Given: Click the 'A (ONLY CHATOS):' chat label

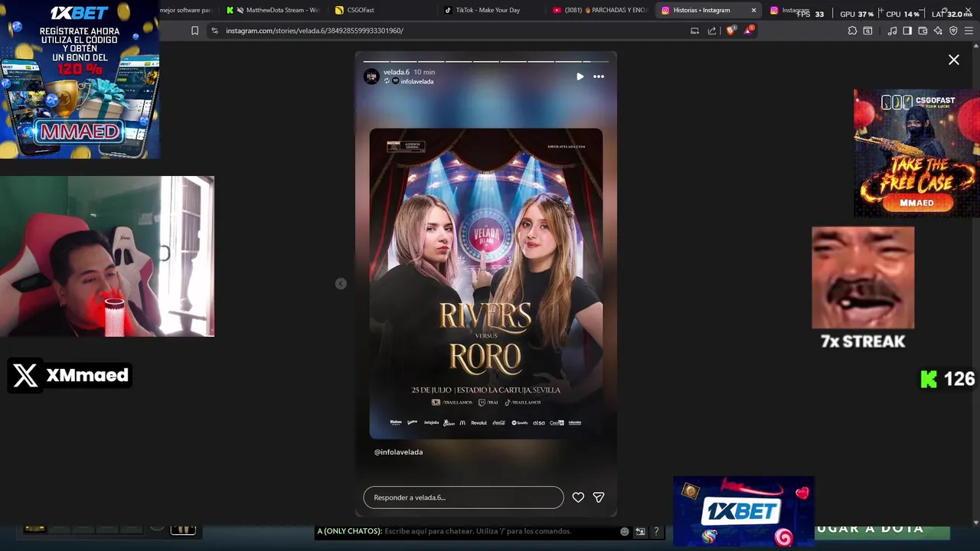Looking at the screenshot, I should 349,531.
